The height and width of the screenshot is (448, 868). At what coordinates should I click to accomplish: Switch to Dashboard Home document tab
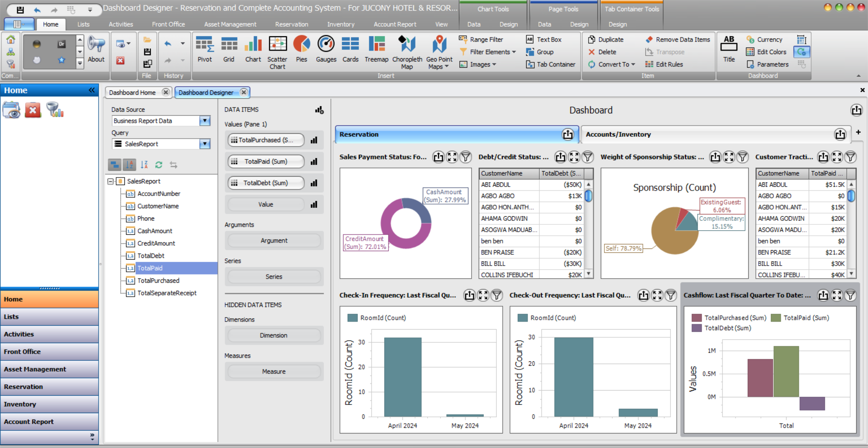[x=132, y=93]
